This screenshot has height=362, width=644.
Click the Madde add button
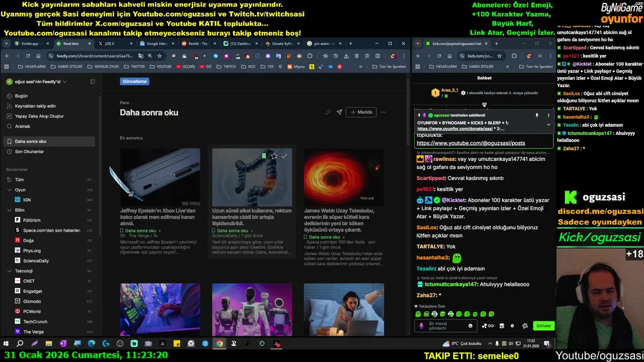tap(361, 112)
